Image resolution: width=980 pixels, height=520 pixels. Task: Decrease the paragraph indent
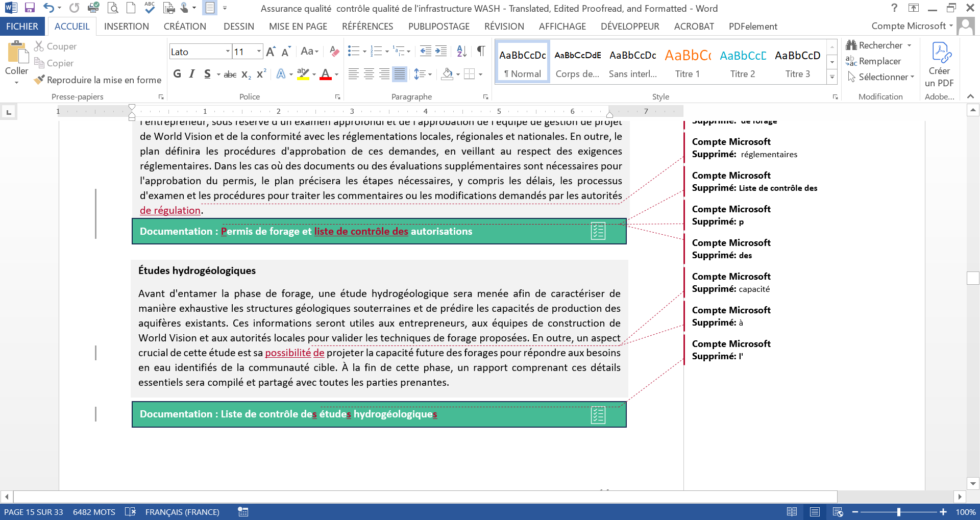pos(425,51)
